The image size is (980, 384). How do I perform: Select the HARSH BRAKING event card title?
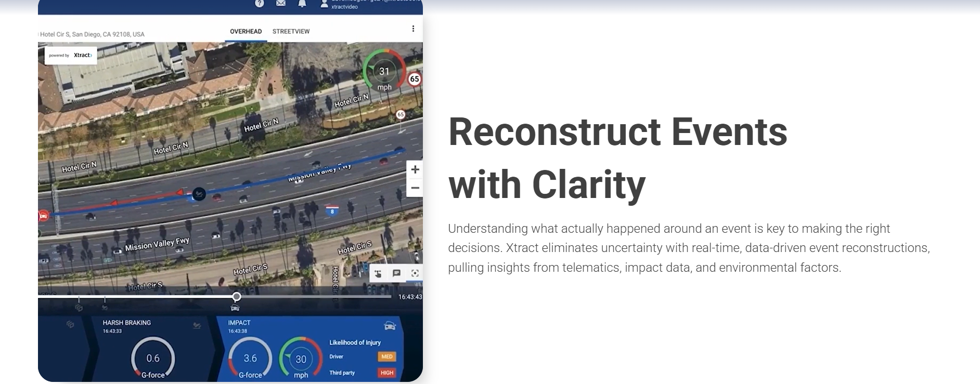click(127, 323)
